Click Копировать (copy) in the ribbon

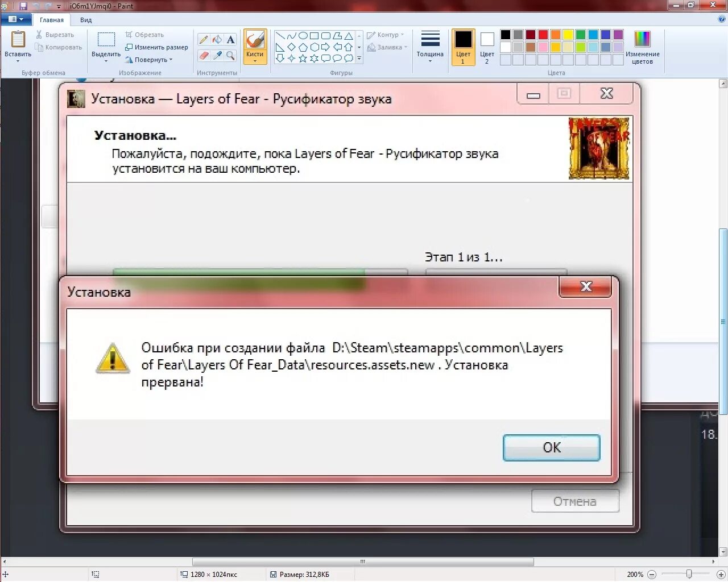coord(59,47)
